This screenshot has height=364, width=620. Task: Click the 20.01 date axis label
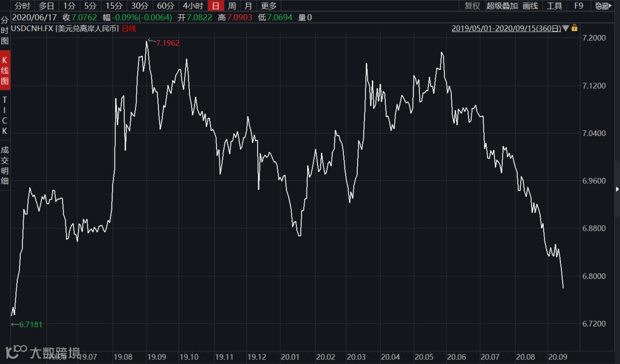click(290, 357)
